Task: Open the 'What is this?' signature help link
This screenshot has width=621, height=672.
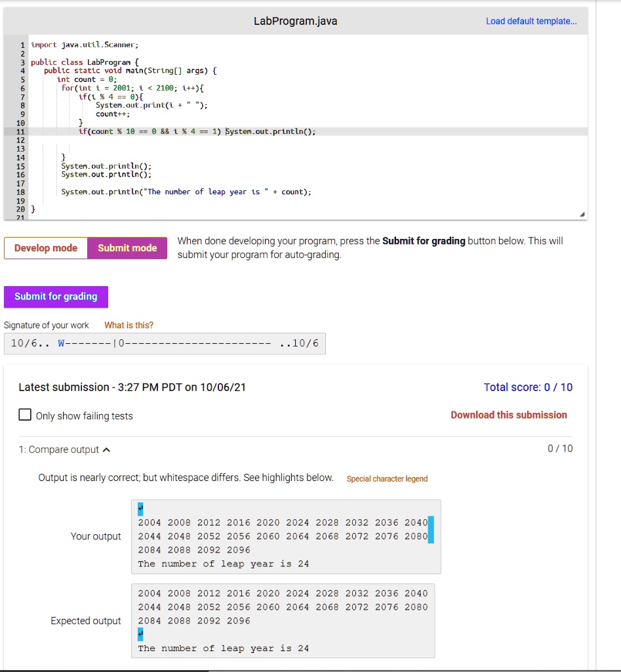Action: 129,325
